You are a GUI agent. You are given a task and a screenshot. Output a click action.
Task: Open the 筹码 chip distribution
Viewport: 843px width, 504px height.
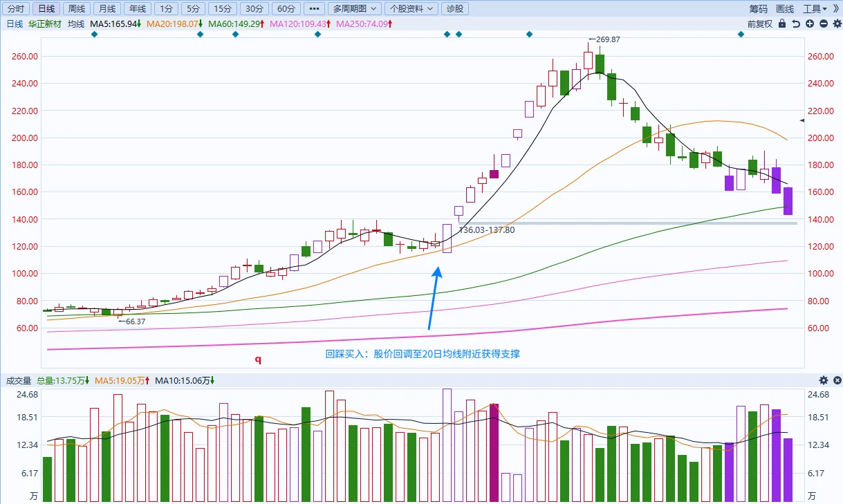759,9
